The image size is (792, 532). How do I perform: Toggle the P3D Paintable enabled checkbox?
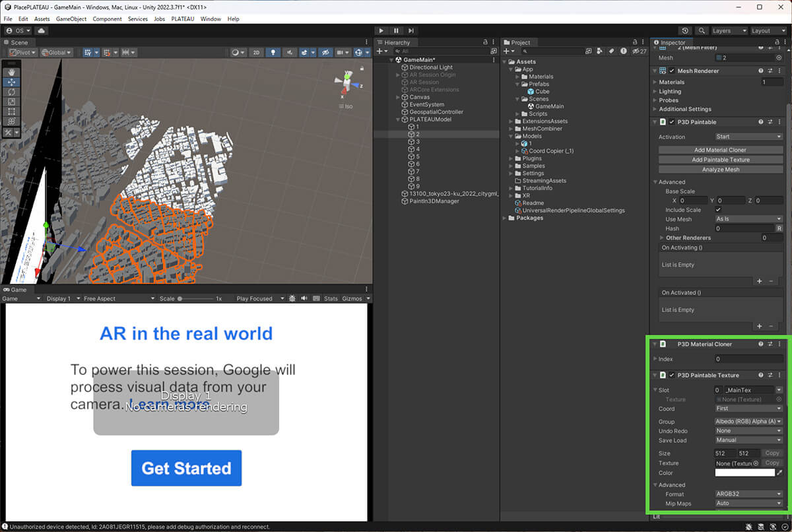click(x=672, y=122)
